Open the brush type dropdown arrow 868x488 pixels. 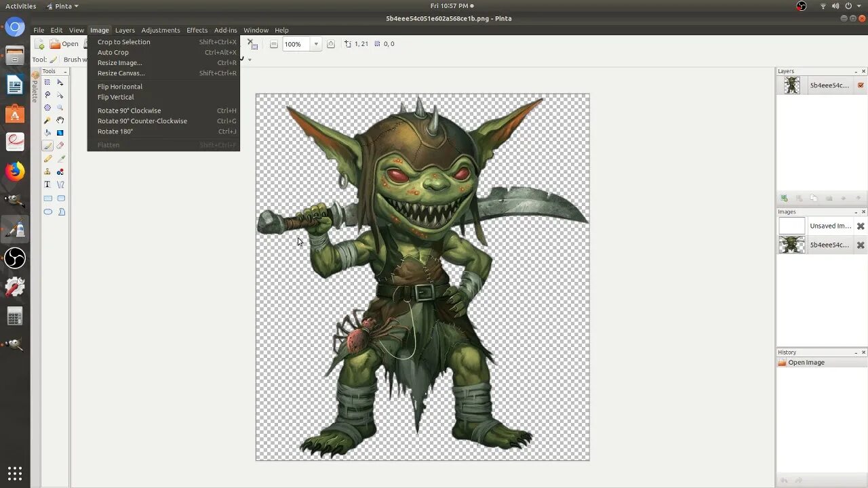(x=250, y=60)
